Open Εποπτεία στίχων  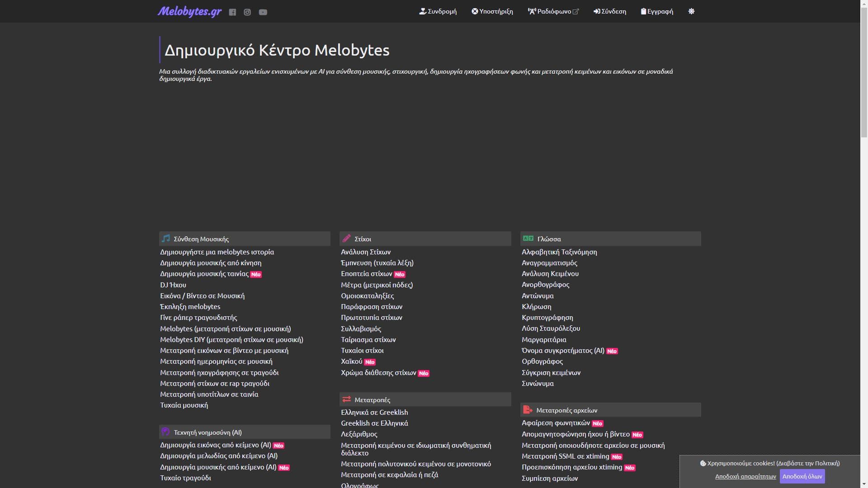pos(367,274)
